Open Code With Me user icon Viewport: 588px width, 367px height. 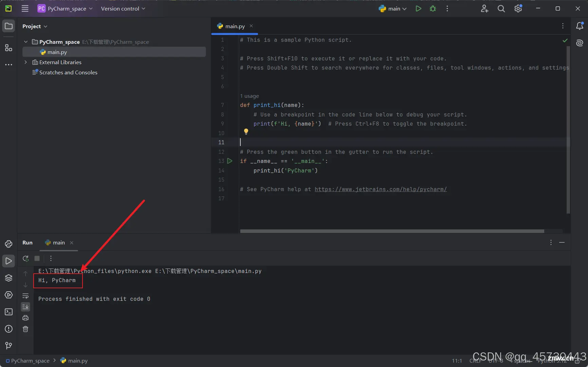pyautogui.click(x=484, y=8)
